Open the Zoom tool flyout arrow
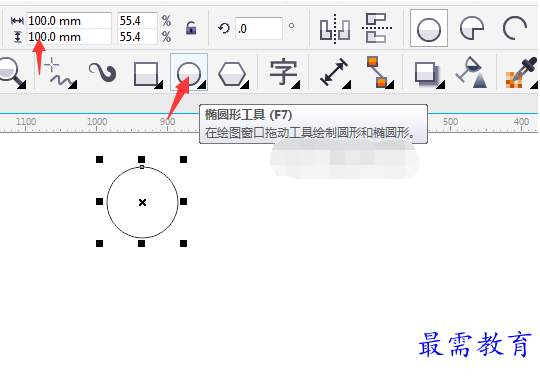 point(22,84)
